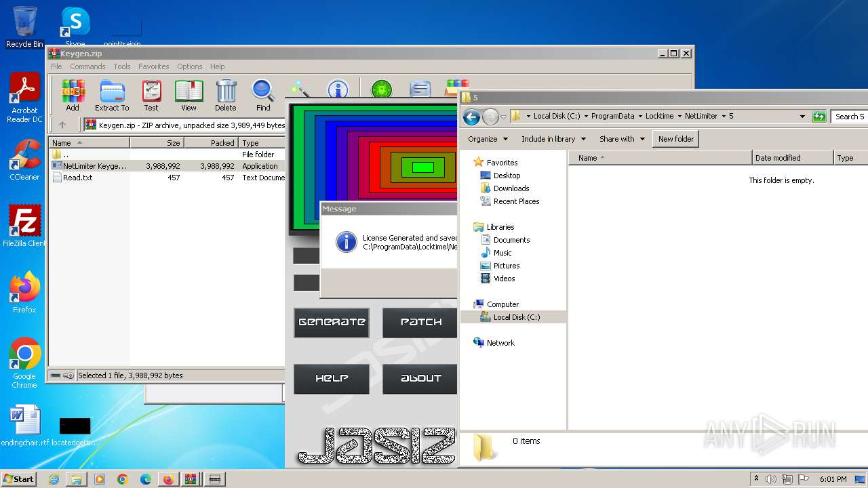Image resolution: width=868 pixels, height=488 pixels.
Task: Select Network in navigation pane
Action: [x=500, y=343]
